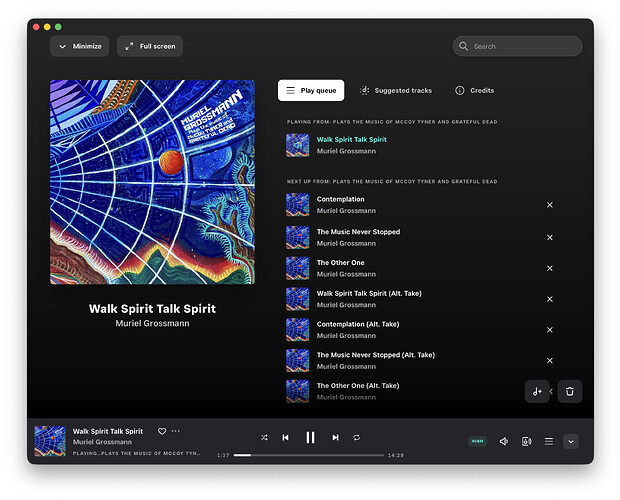
Task: Play The Other One (Alt. Take)
Action: tap(358, 386)
